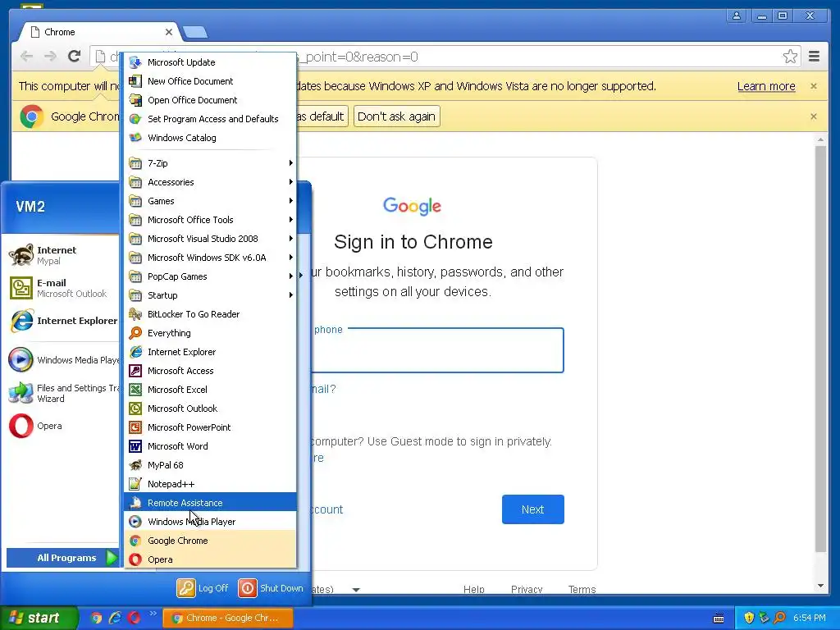Click Internet Explorer icon in programs list
Image resolution: width=840 pixels, height=630 pixels.
tap(135, 352)
